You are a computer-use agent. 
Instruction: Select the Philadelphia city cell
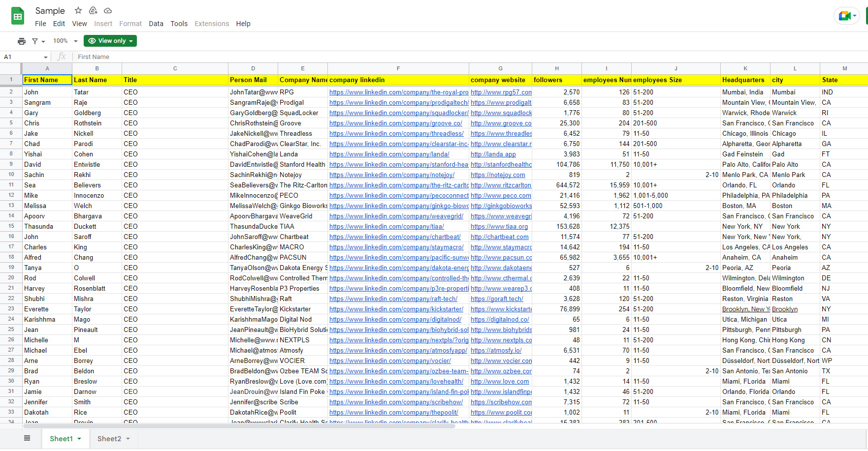click(x=795, y=195)
